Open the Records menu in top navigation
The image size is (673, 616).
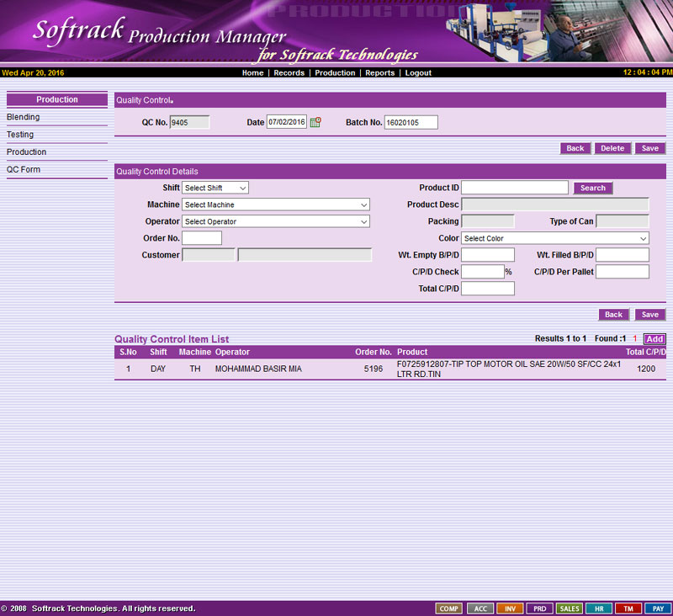289,73
